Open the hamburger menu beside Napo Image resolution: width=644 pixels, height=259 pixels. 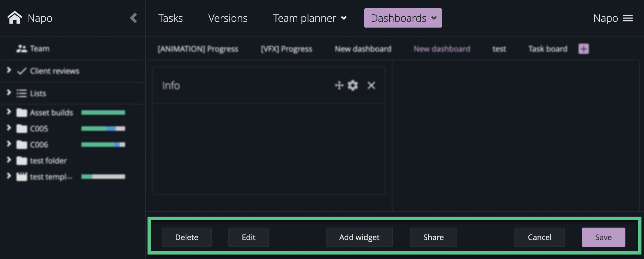pos(628,18)
